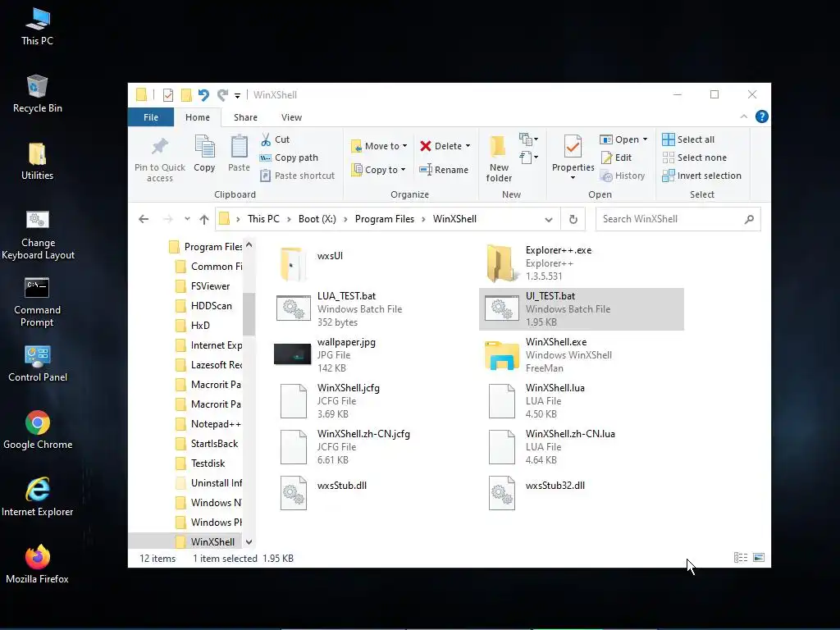The image size is (840, 630).
Task: Click Copy path in Clipboard group
Action: coord(290,157)
